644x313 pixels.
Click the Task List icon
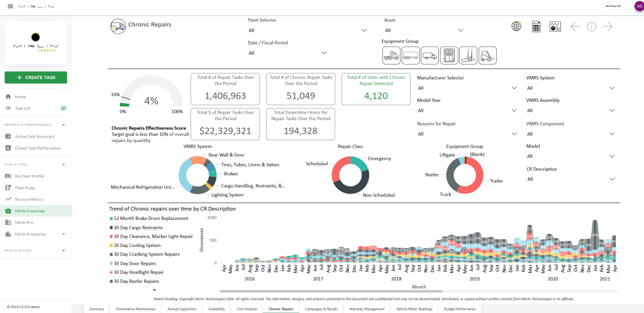point(8,108)
